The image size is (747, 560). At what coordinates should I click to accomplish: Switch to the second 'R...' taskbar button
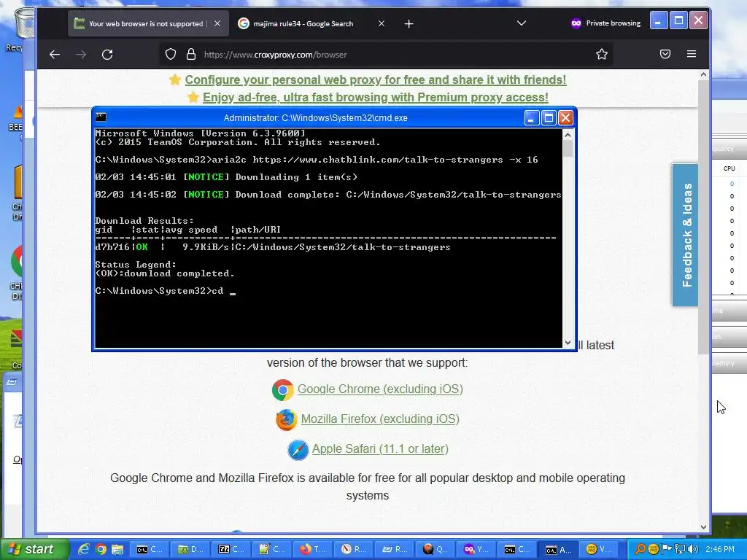coord(395,550)
